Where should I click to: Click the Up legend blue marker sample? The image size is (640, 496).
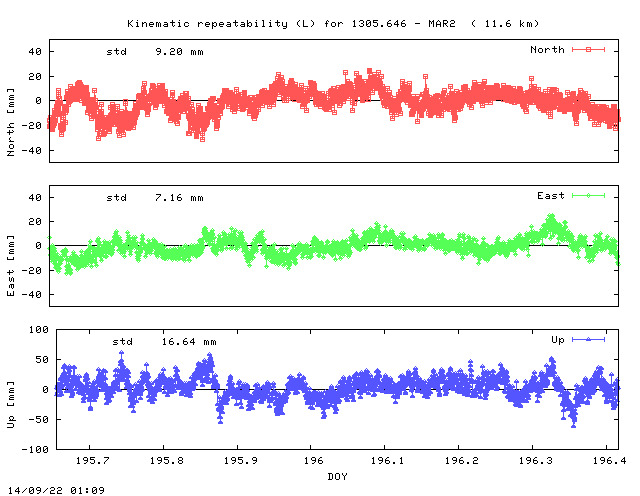[x=588, y=340]
